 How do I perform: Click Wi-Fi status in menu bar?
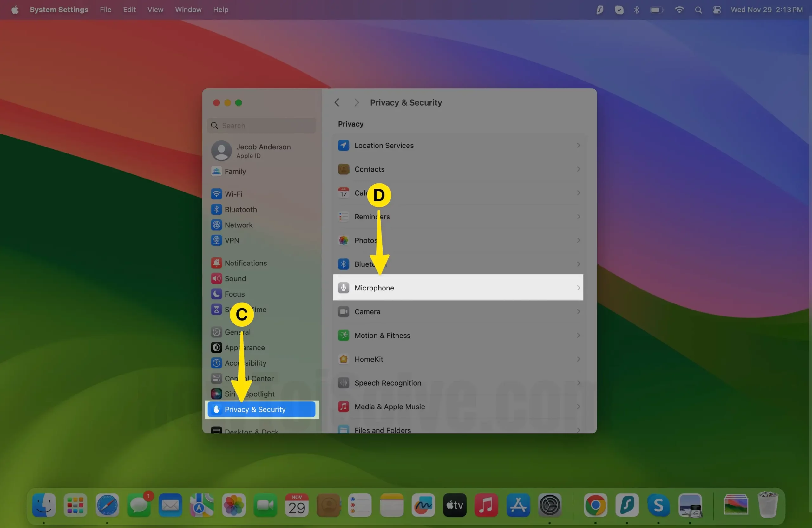[x=679, y=10]
